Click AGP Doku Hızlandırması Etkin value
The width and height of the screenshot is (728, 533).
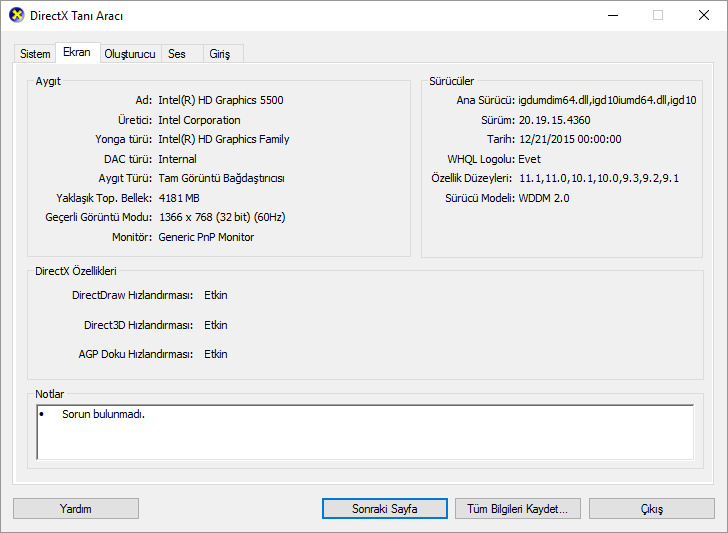point(216,354)
